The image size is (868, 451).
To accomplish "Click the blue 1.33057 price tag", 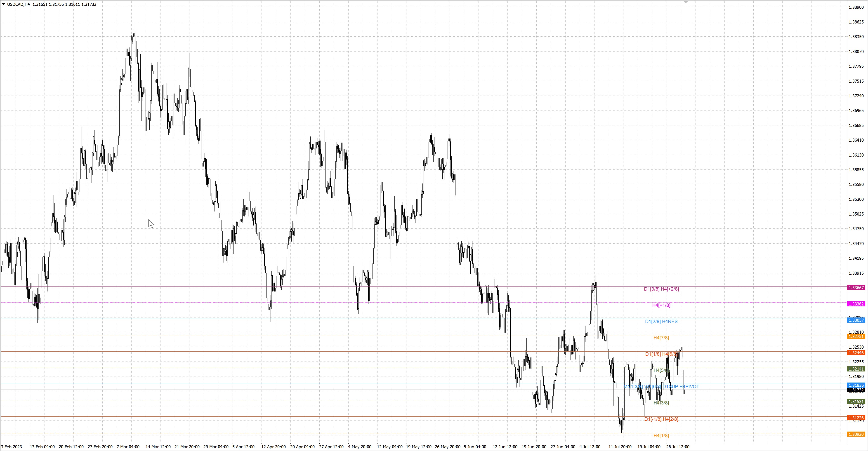I will (x=856, y=320).
